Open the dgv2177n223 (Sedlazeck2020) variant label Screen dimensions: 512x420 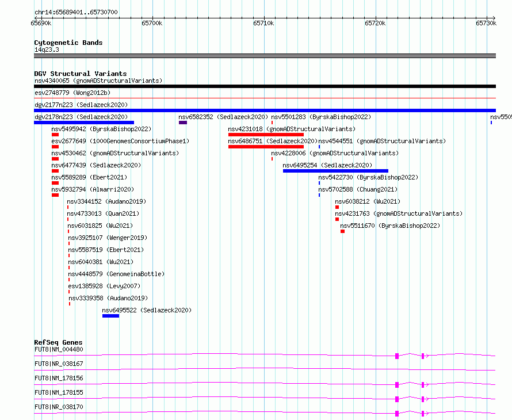pyautogui.click(x=81, y=105)
